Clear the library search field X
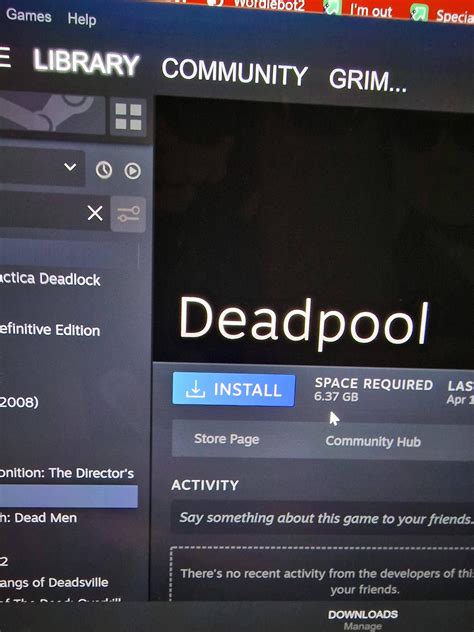This screenshot has width=474, height=632. tap(95, 213)
